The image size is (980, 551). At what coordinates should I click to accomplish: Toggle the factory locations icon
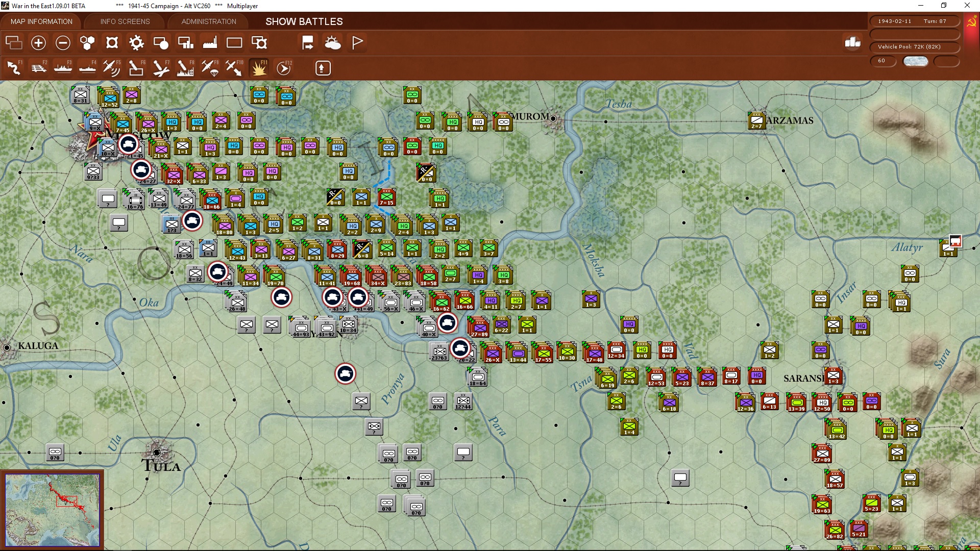(x=210, y=43)
